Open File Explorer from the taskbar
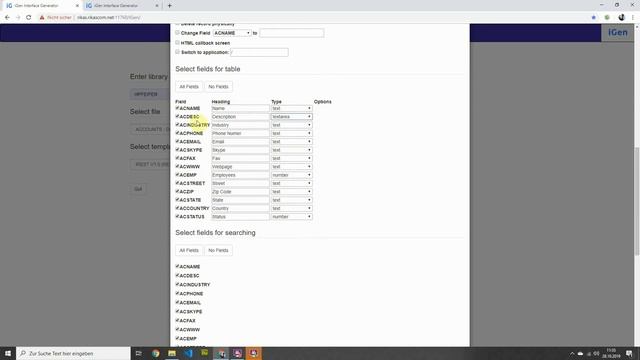 point(172,353)
